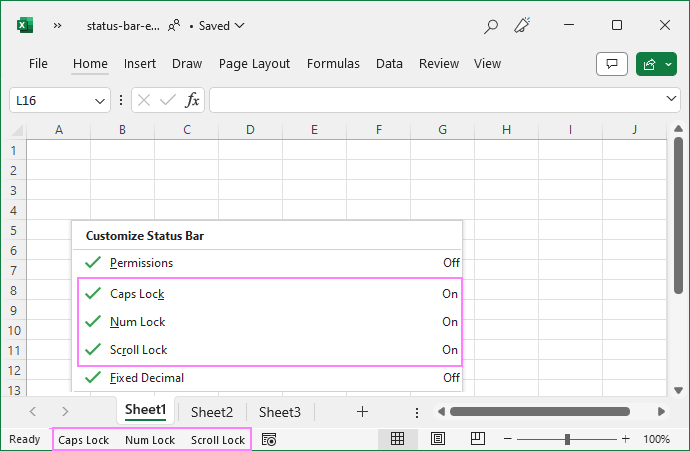Click the 100% zoom level button
This screenshot has height=451, width=690.
pyautogui.click(x=656, y=439)
